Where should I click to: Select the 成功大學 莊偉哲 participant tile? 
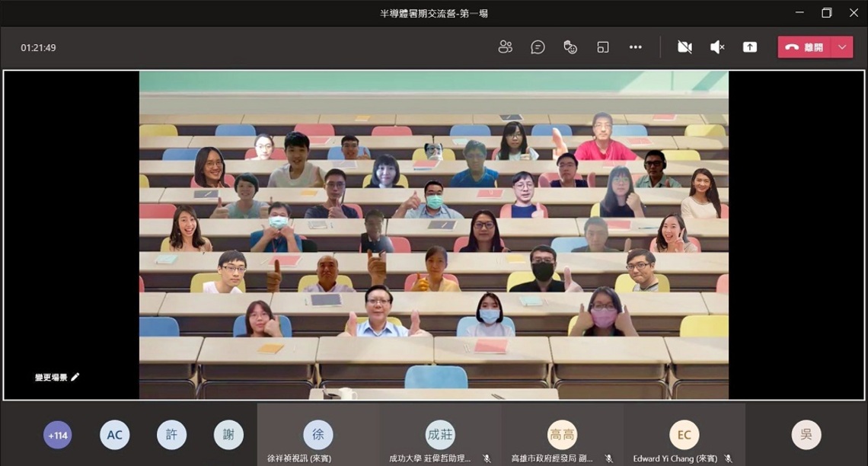click(440, 435)
